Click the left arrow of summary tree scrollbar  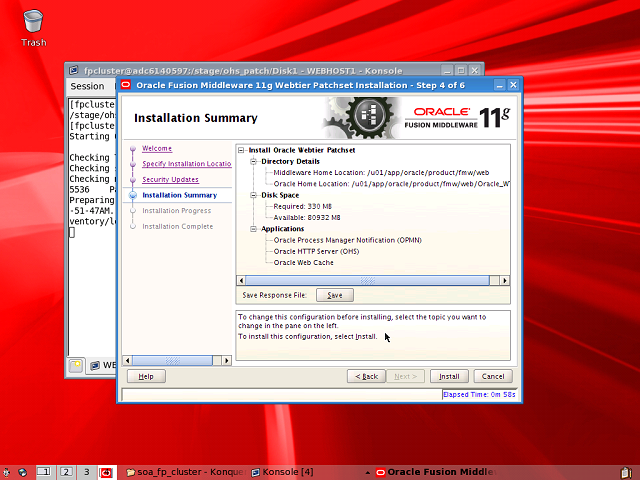tap(241, 280)
